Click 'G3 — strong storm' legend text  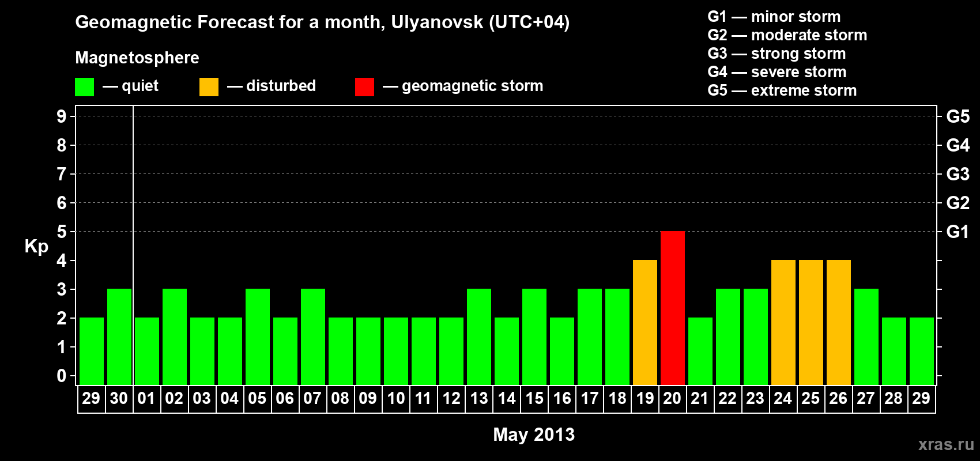click(777, 54)
